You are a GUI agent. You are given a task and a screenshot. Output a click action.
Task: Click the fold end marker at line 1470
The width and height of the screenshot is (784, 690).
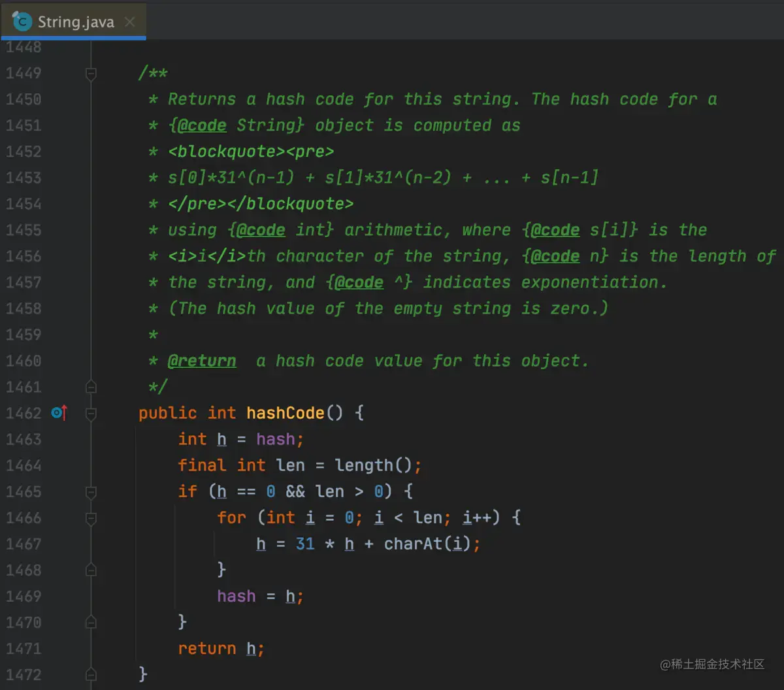click(x=91, y=622)
